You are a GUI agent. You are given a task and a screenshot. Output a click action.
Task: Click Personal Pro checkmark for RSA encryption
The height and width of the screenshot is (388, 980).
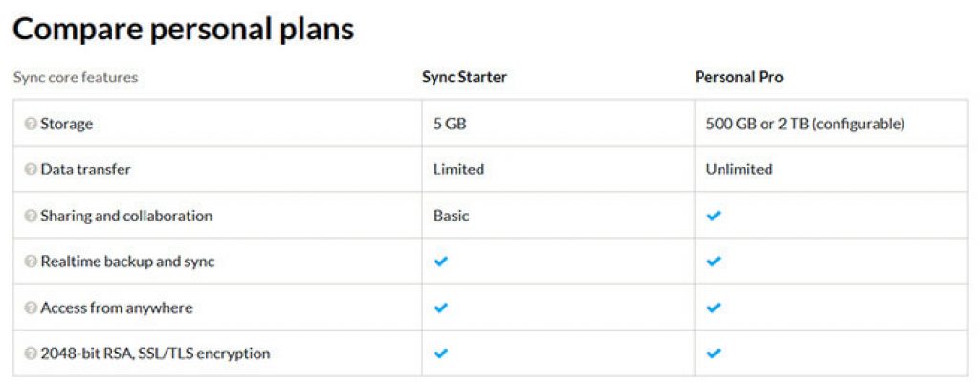[x=713, y=354]
